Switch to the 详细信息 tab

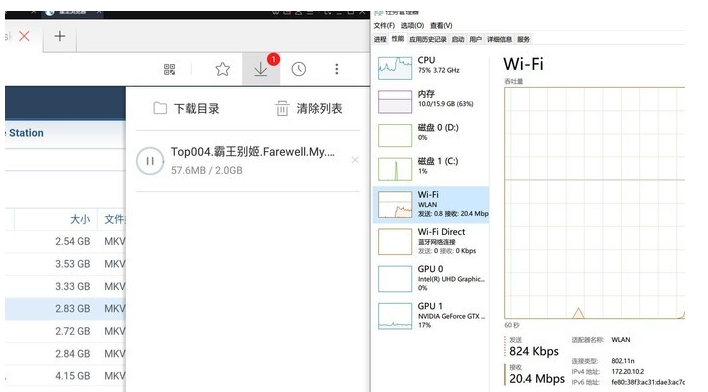pos(499,39)
